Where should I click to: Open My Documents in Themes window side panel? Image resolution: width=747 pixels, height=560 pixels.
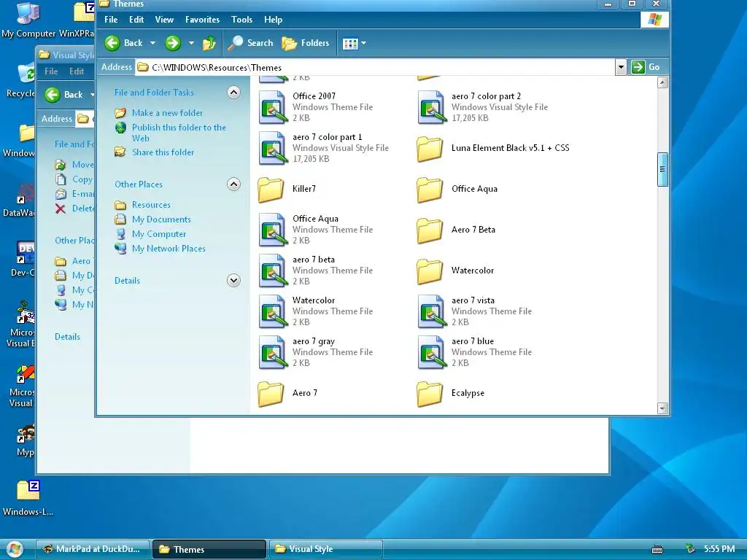pyautogui.click(x=161, y=219)
